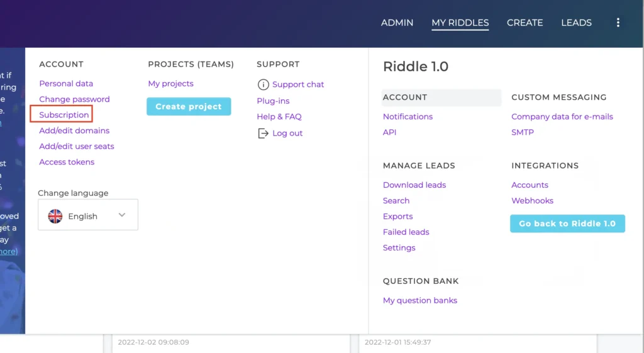Click the 2022-12-02 09:08:09 timestamp
The width and height of the screenshot is (644, 353).
153,342
